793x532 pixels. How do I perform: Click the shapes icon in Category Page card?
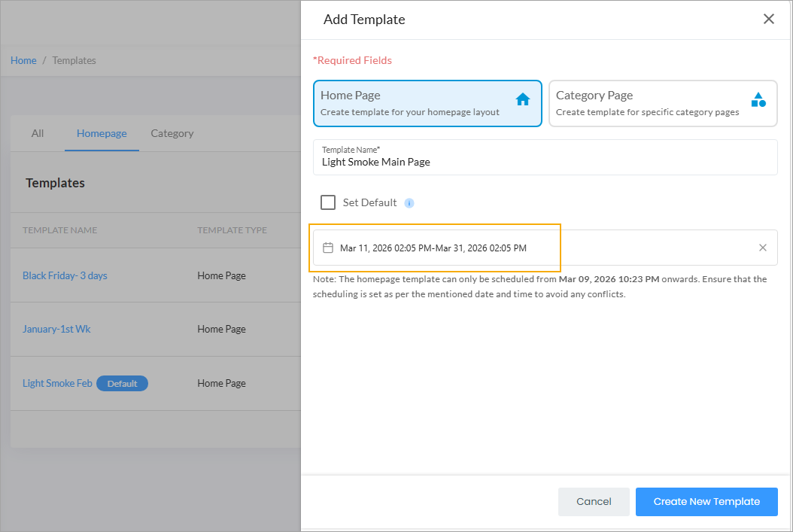click(x=758, y=100)
